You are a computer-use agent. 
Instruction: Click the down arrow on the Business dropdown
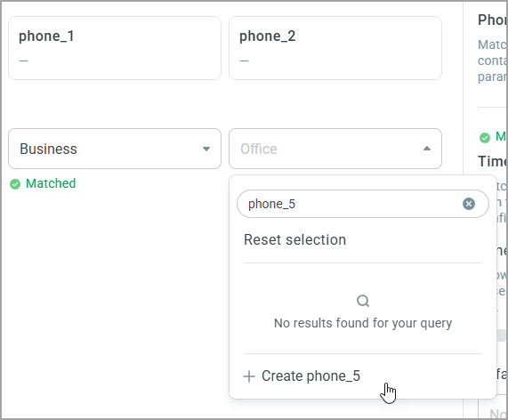(206, 149)
